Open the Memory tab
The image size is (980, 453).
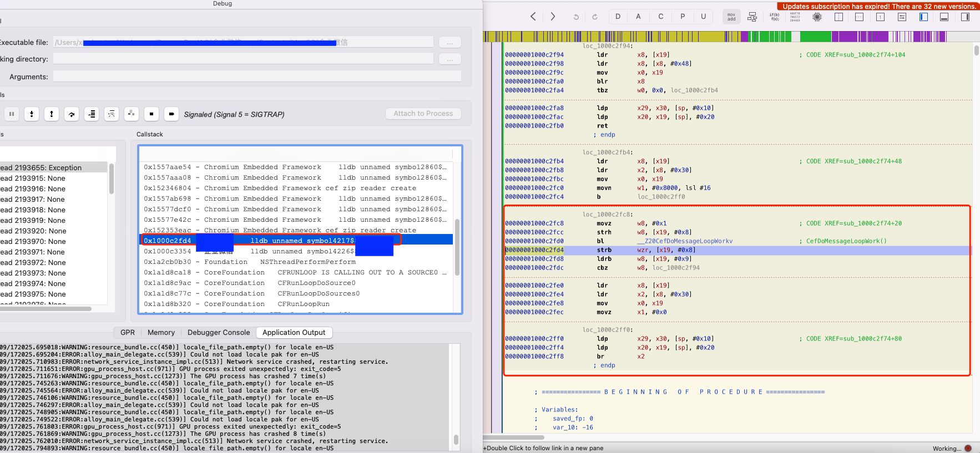161,333
